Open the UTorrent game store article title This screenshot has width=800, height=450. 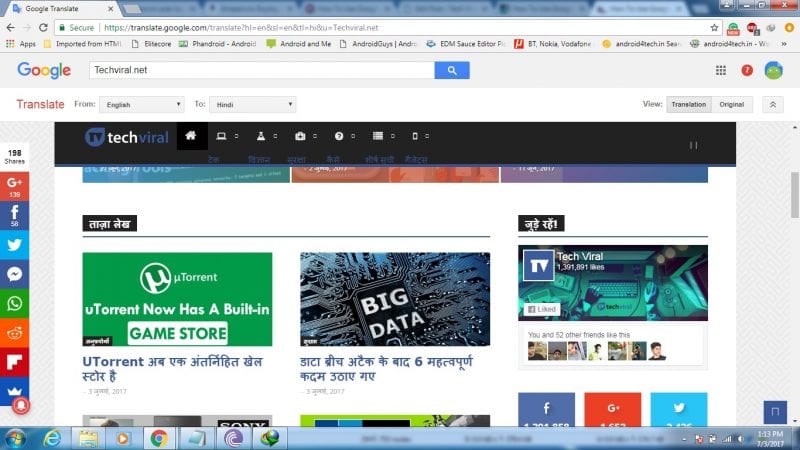click(172, 369)
